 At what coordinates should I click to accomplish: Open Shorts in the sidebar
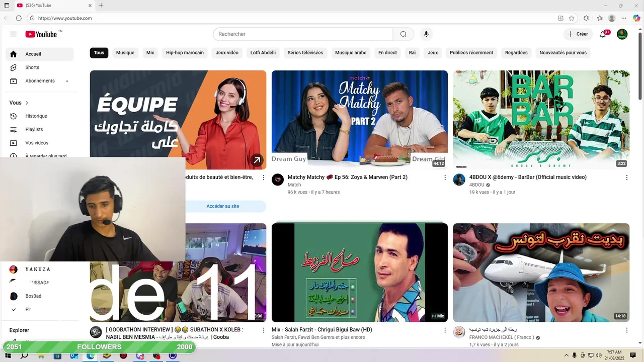tap(40, 67)
